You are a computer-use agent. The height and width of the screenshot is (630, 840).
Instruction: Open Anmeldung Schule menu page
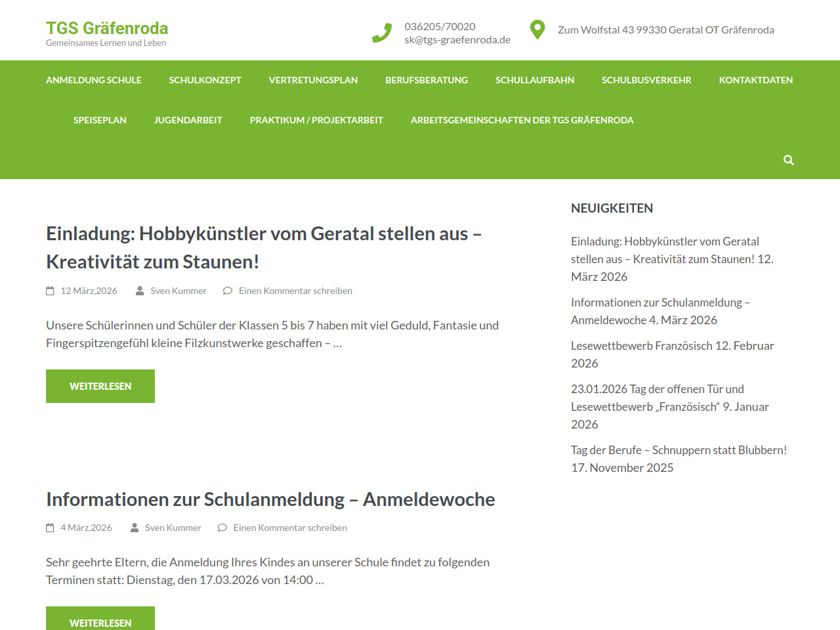point(94,80)
